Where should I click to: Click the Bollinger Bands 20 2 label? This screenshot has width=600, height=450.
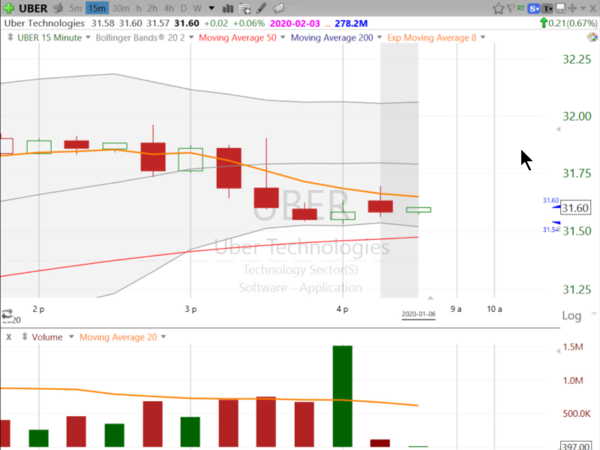(x=140, y=38)
